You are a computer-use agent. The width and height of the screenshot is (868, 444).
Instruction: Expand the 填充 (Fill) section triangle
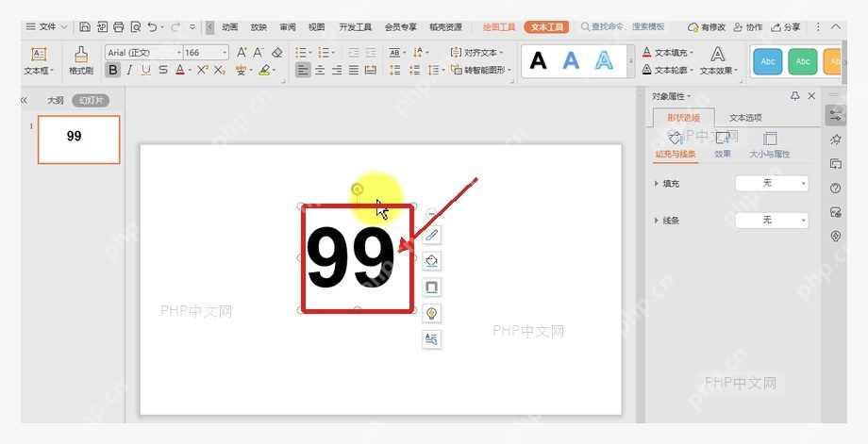click(657, 183)
